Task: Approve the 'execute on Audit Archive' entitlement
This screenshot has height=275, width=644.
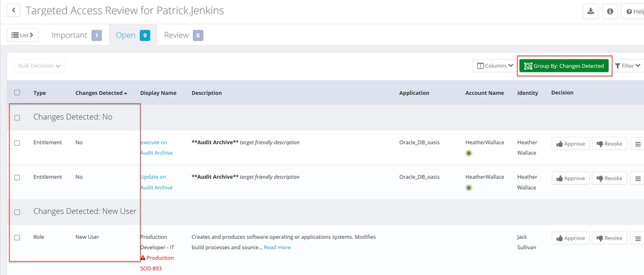Action: tap(571, 143)
